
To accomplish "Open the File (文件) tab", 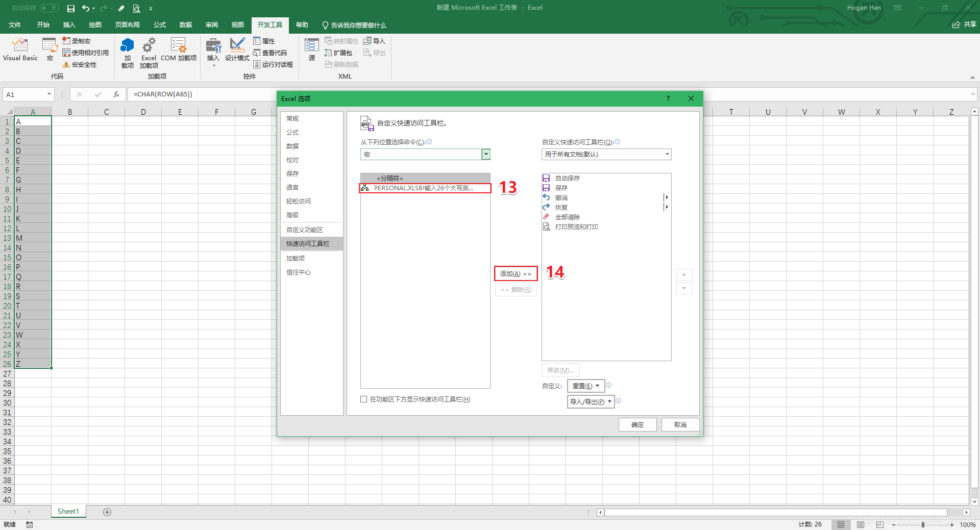I will [15, 24].
